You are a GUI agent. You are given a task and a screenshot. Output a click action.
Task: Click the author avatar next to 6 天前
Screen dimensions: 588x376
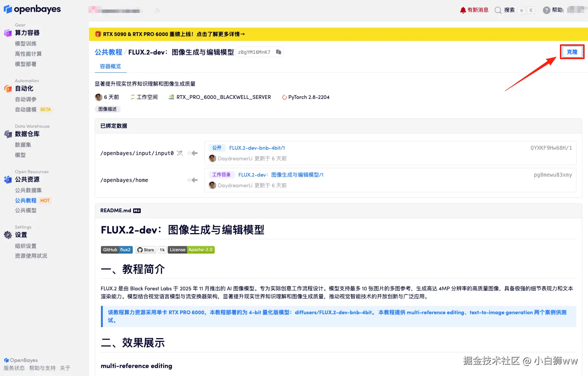coord(99,97)
